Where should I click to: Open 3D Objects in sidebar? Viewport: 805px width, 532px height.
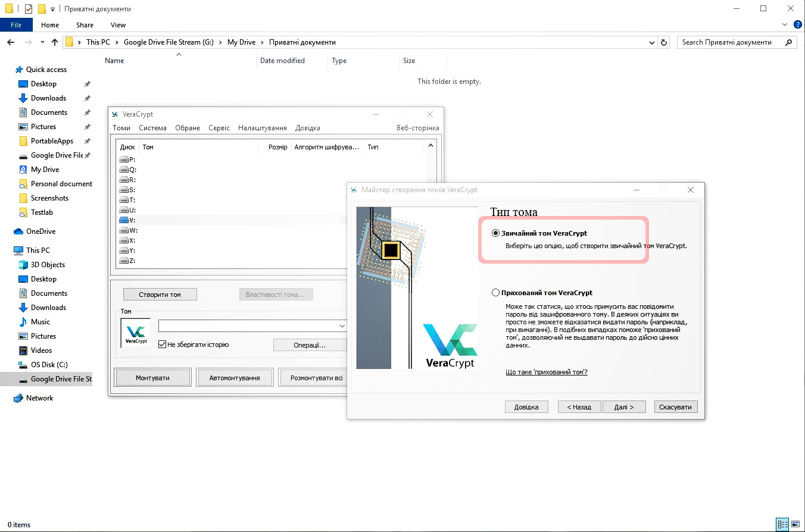[x=48, y=265]
